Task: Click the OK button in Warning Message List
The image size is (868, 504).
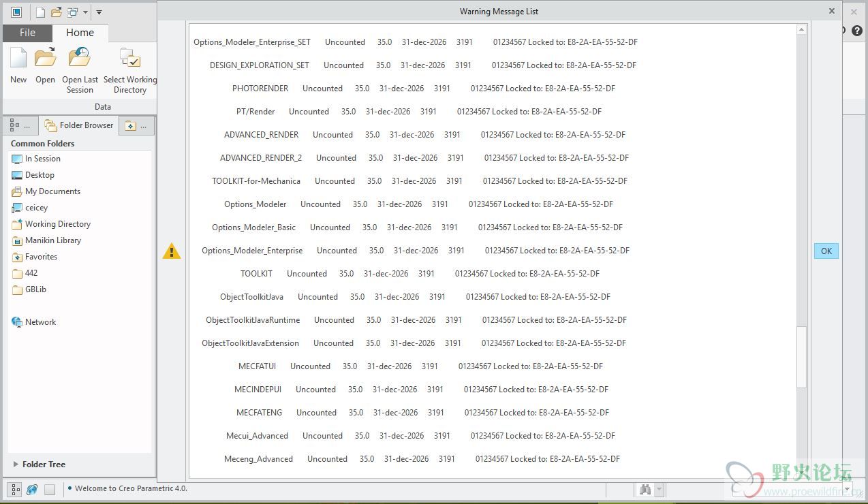Action: click(826, 251)
